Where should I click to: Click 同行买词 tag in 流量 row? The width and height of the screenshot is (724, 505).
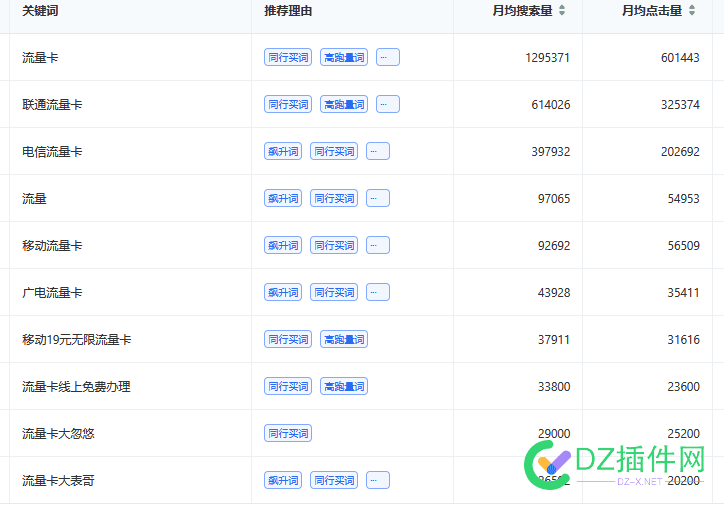(x=334, y=198)
